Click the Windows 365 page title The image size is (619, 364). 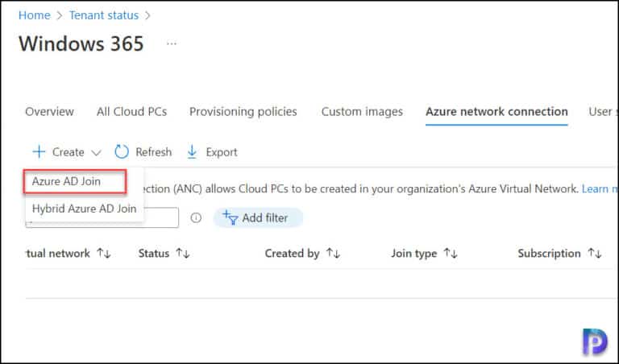pos(81,43)
